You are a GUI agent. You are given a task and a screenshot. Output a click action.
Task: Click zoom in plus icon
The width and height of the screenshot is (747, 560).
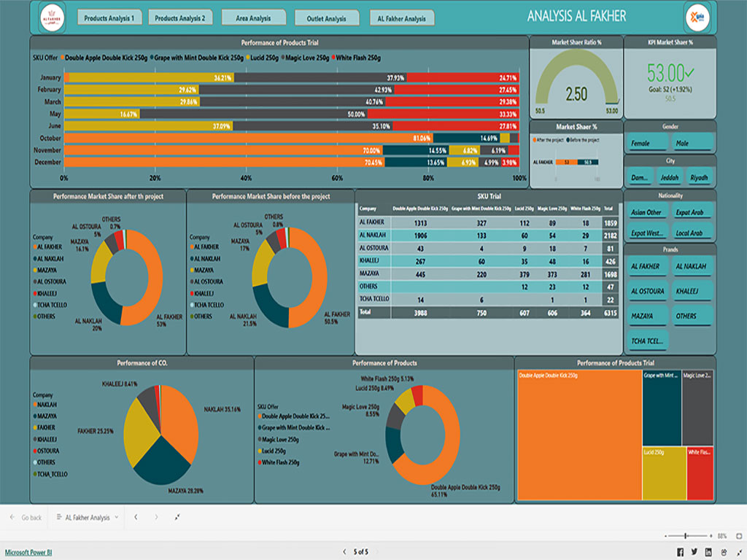pos(711,536)
